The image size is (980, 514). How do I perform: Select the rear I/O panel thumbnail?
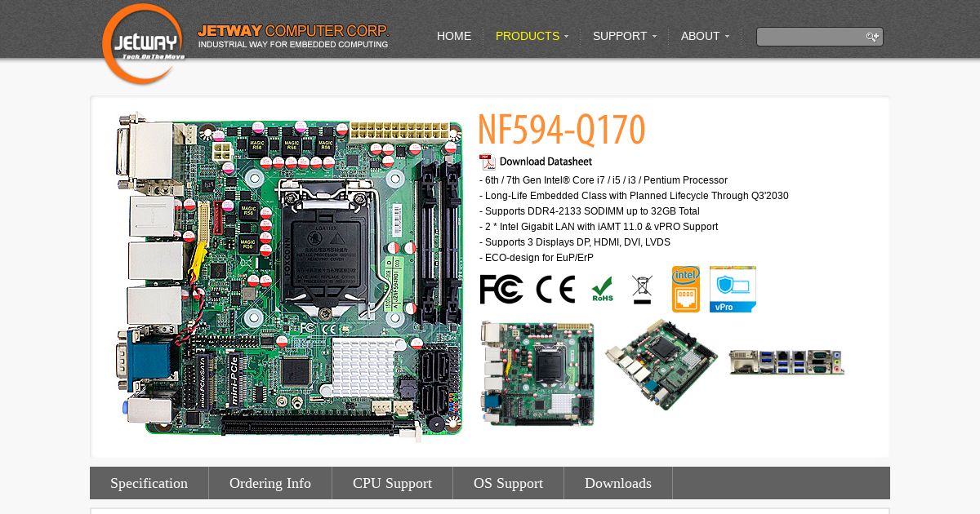pyautogui.click(x=786, y=361)
